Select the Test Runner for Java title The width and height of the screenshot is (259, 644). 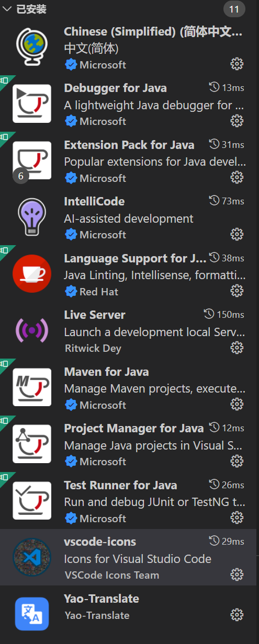(x=120, y=485)
